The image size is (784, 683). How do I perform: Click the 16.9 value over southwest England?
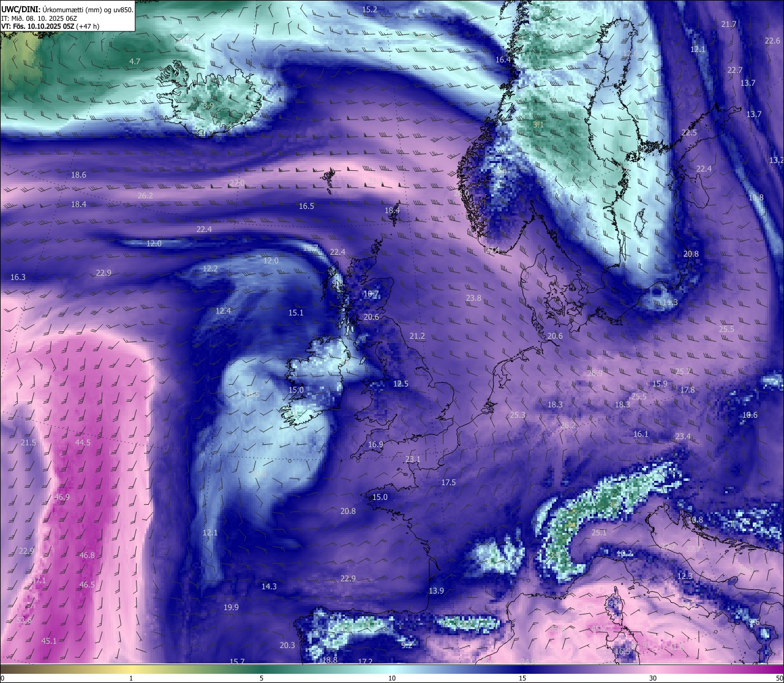coord(375,444)
